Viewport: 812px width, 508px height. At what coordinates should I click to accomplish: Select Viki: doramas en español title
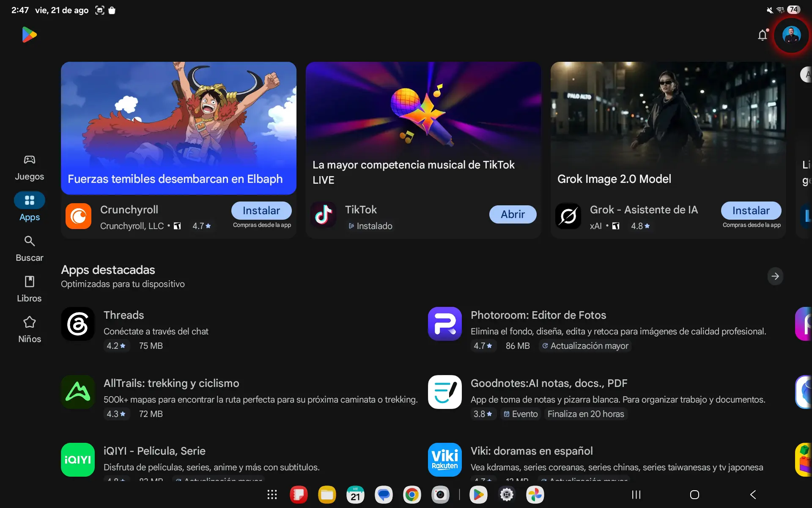[532, 451]
